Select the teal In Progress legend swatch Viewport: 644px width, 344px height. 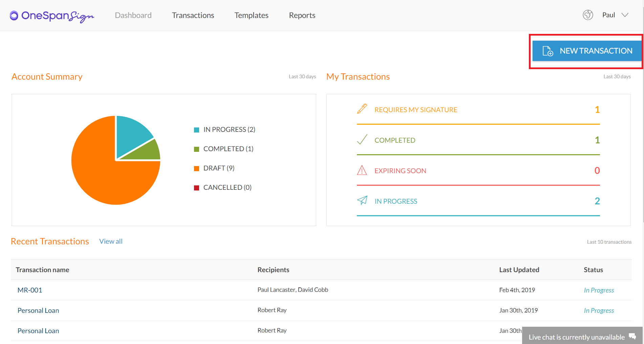(x=196, y=130)
